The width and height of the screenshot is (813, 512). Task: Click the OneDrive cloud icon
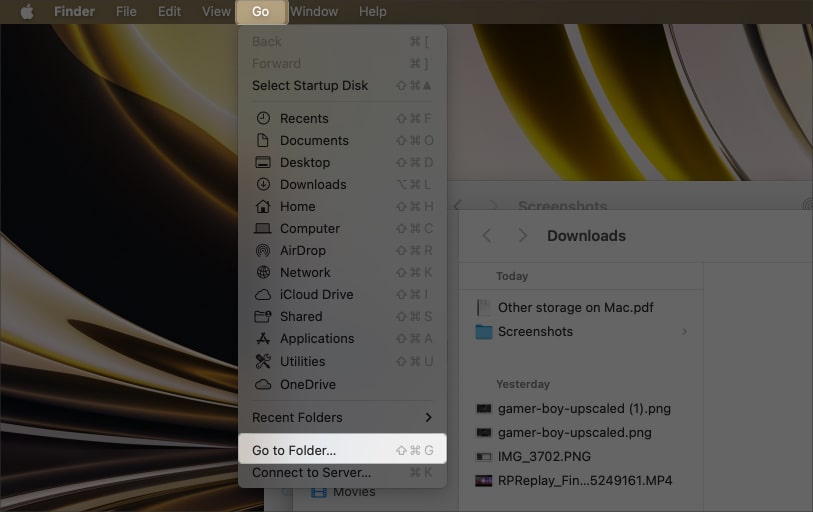click(263, 384)
